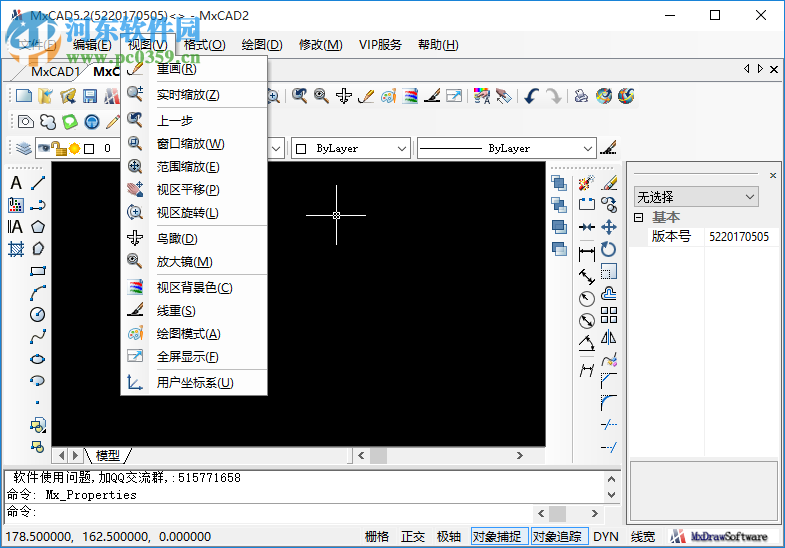
Task: Click the version number 5220170505 value
Action: coord(739,236)
